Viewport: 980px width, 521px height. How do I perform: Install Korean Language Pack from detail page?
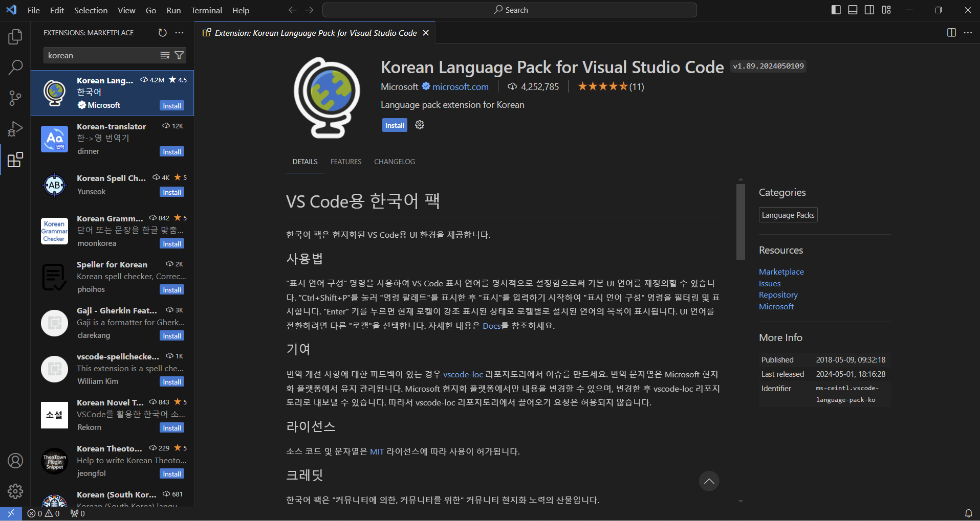click(x=395, y=125)
